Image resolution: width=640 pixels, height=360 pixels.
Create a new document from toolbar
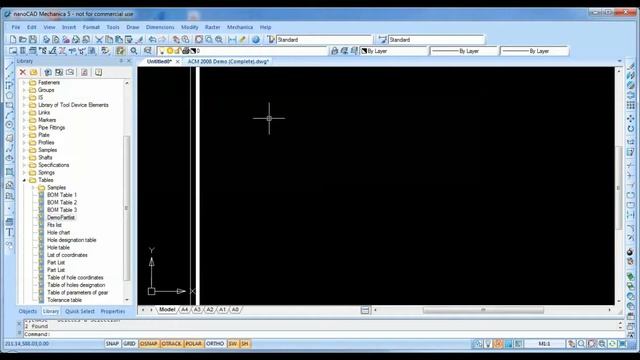(13, 40)
